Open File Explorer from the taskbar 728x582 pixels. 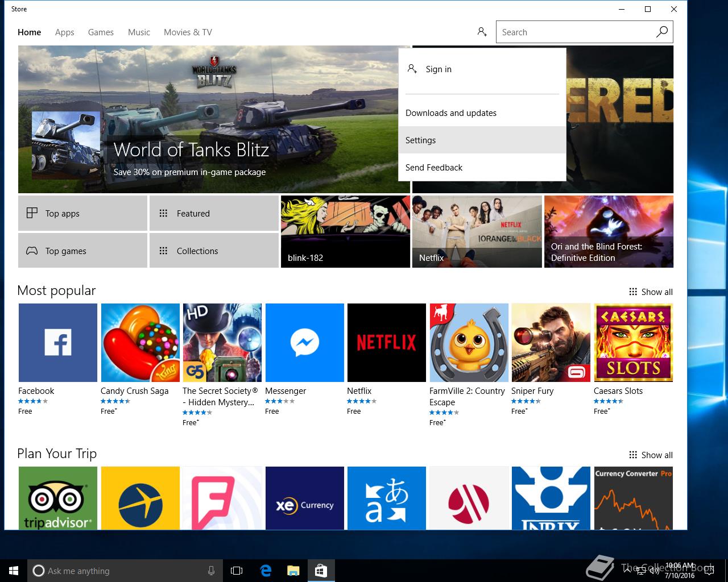coord(293,571)
